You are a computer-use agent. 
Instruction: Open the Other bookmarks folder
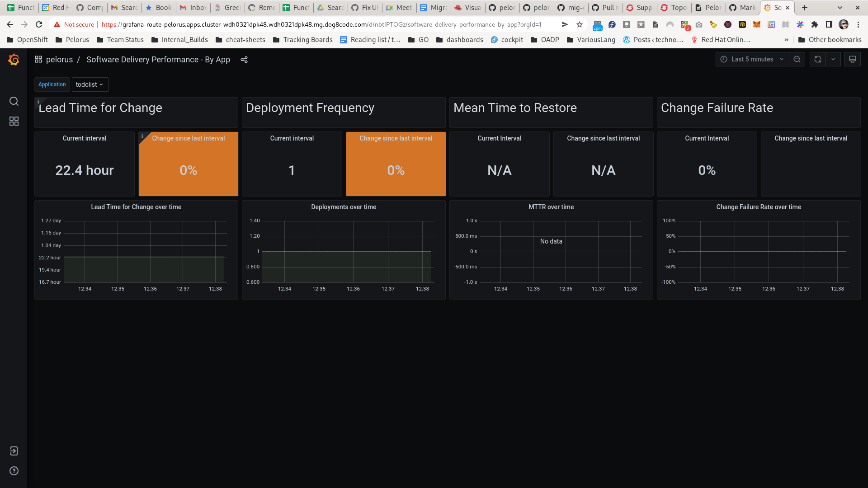830,40
